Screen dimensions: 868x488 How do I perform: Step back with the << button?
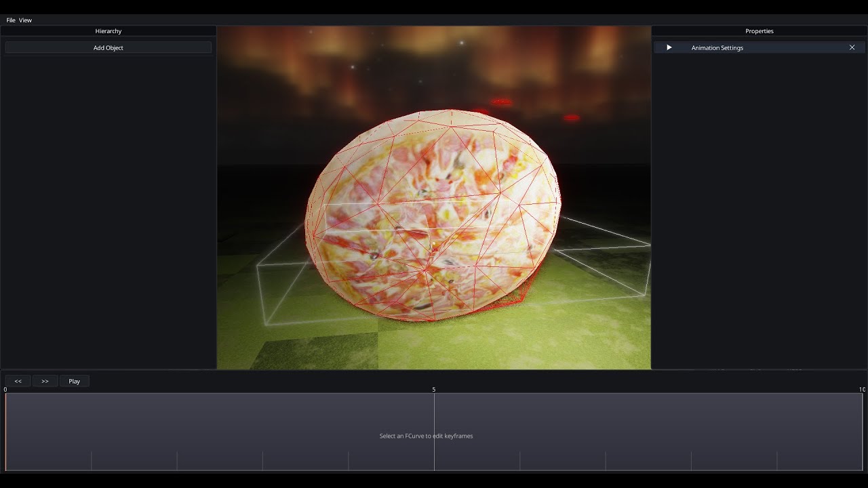coord(18,381)
